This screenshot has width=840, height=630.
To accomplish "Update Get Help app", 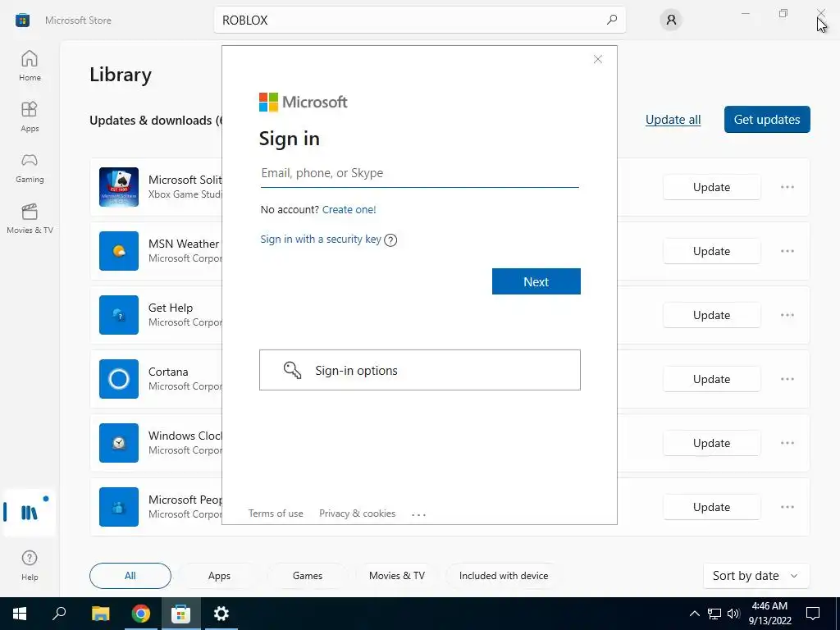I will [x=711, y=315].
